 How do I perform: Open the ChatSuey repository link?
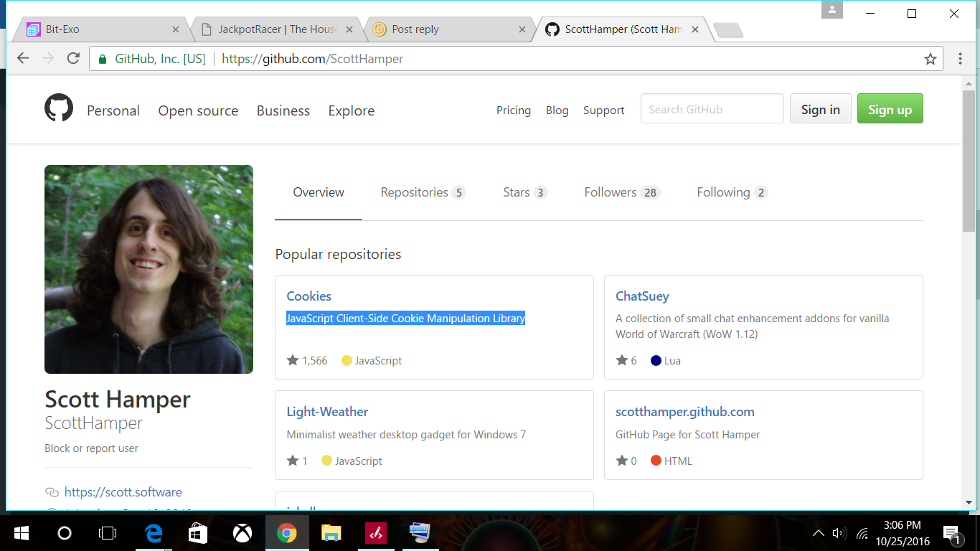coord(642,296)
